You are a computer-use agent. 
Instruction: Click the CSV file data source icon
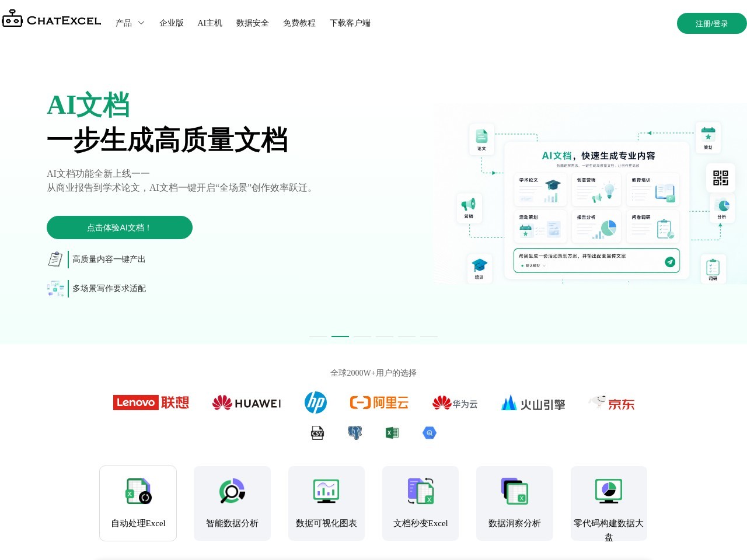[317, 433]
